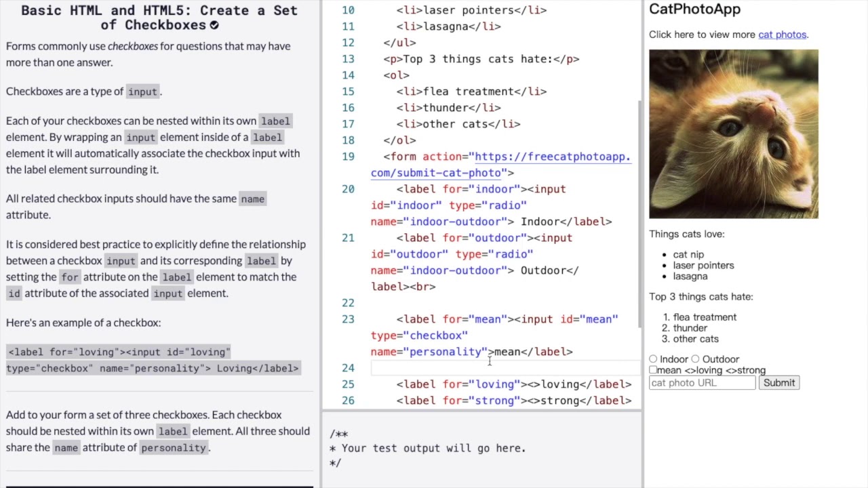This screenshot has width=868, height=488.
Task: Click the Submit button
Action: point(779,383)
